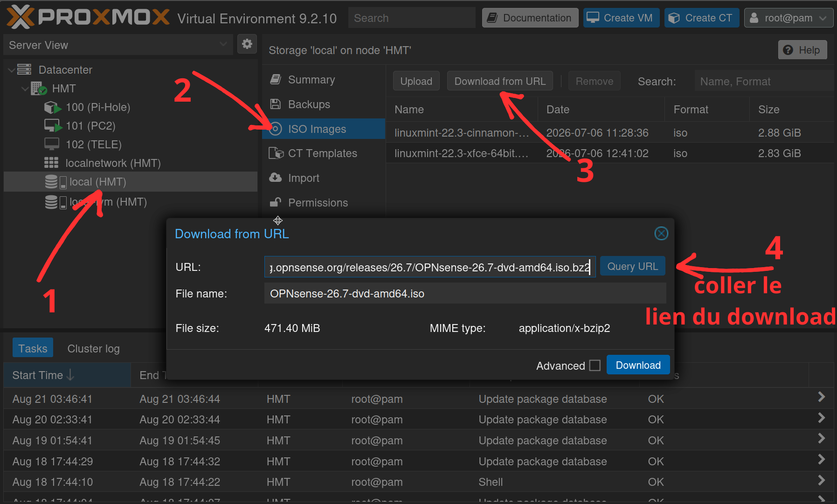Click the Start Time sort arrow
Viewport: 837px width, 504px height.
point(70,375)
